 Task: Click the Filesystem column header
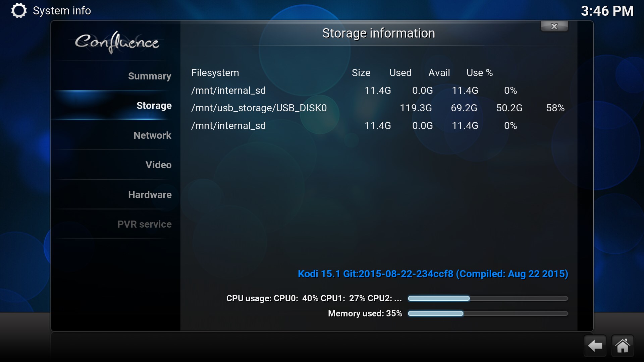pos(215,73)
